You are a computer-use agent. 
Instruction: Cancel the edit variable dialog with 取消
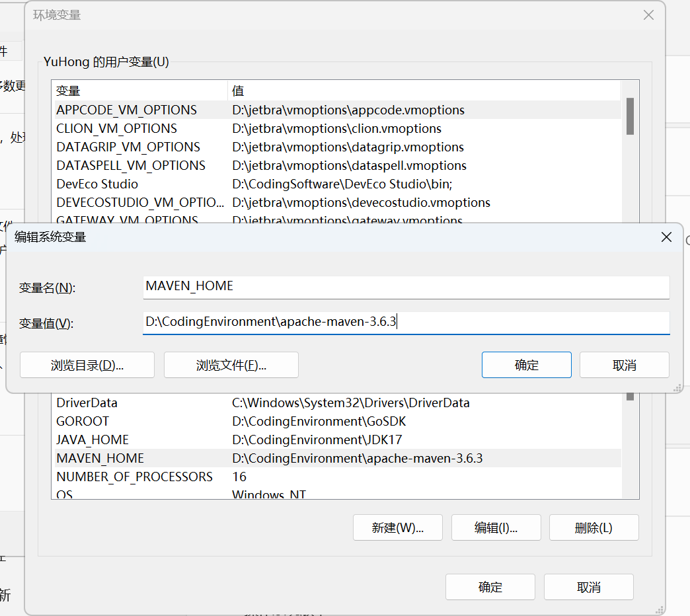coord(625,365)
